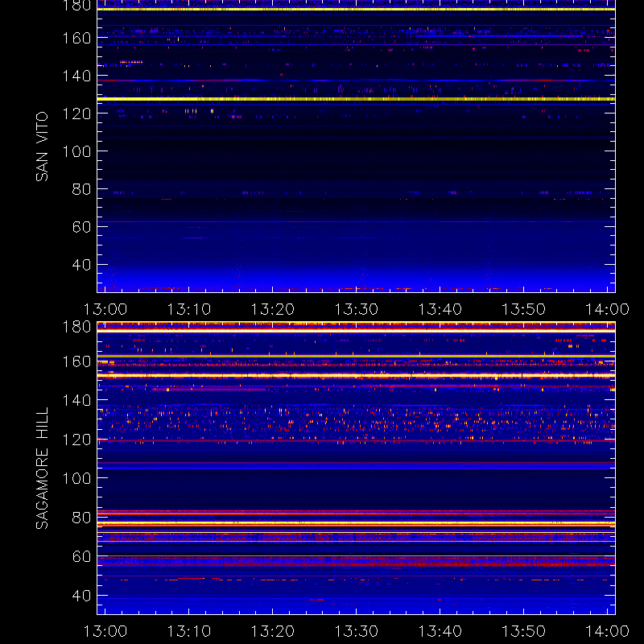Choose the 13:10 label below Sagamore Hill plot

tap(189, 631)
